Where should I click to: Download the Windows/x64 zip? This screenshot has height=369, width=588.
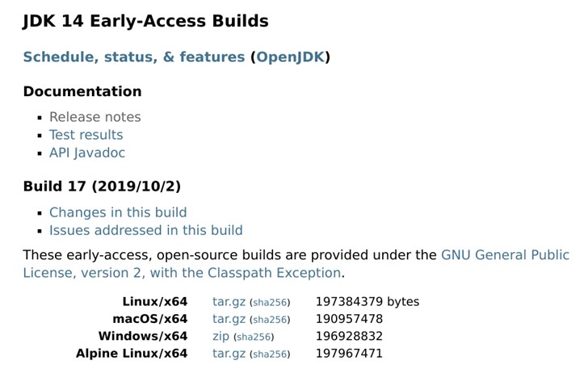221,336
